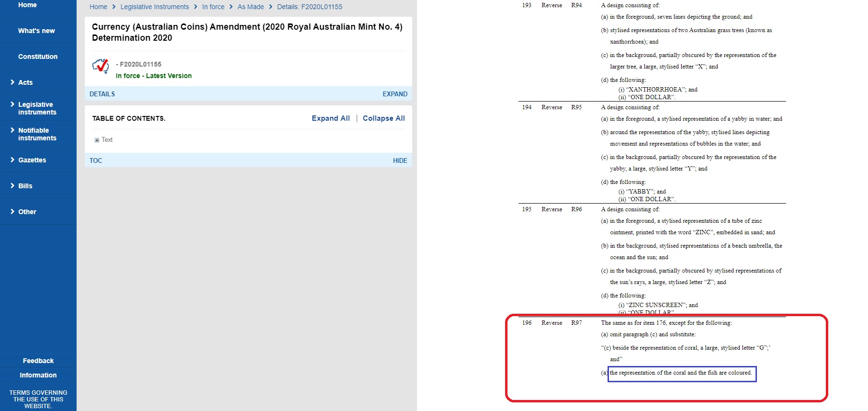The image size is (868, 411).
Task: Click the chevron arrow beside Acts
Action: coord(12,82)
